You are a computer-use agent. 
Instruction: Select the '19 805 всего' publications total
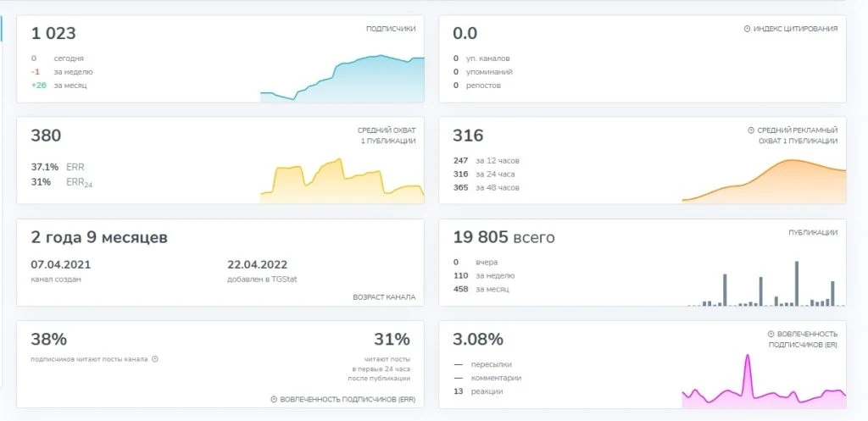[x=504, y=237]
